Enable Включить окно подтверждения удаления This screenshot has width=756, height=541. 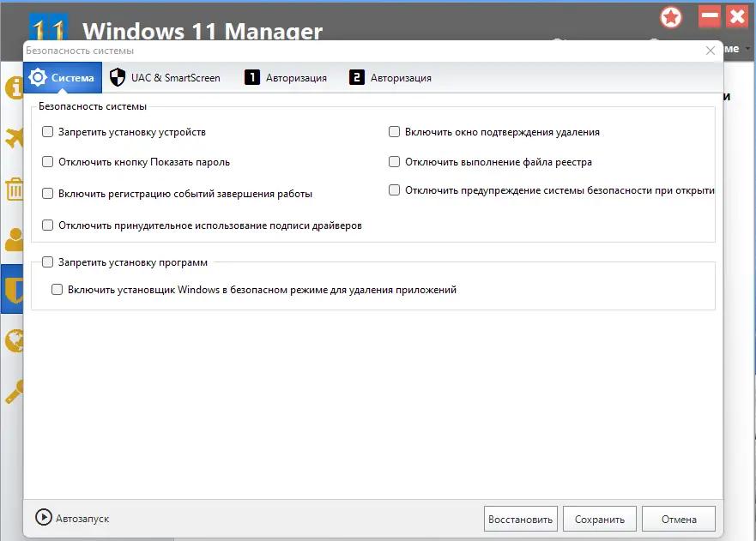(394, 131)
